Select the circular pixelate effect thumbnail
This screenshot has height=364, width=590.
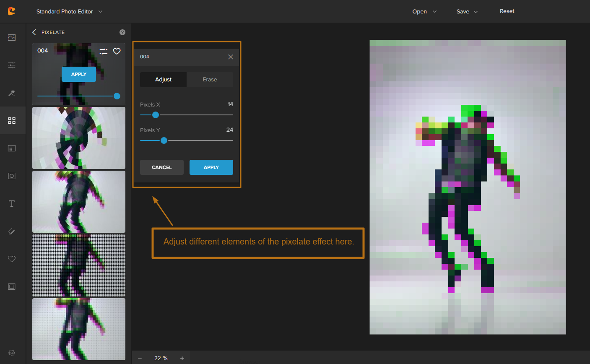coord(79,138)
